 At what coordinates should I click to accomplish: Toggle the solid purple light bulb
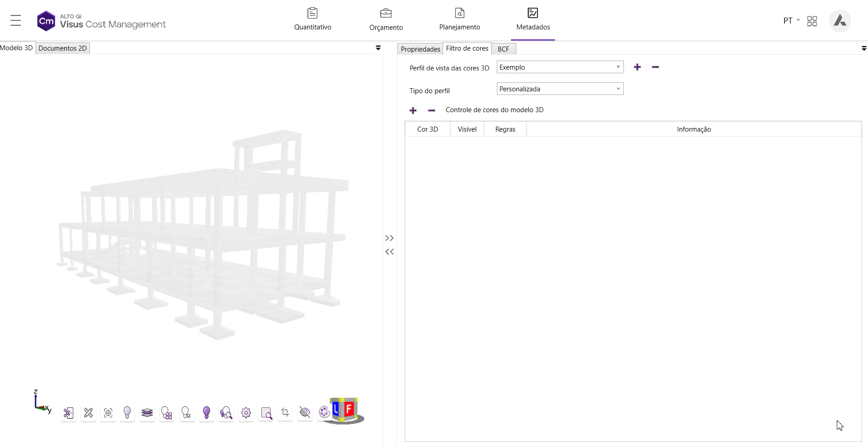207,412
